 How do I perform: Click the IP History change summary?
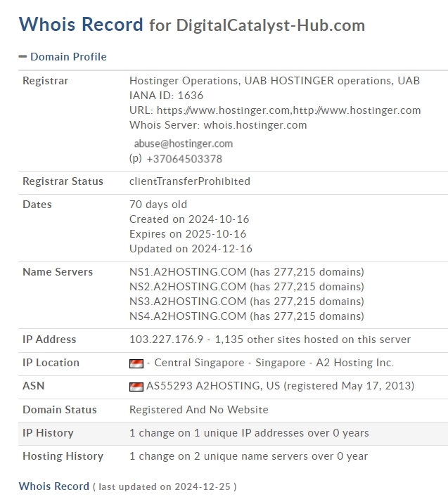pos(249,433)
